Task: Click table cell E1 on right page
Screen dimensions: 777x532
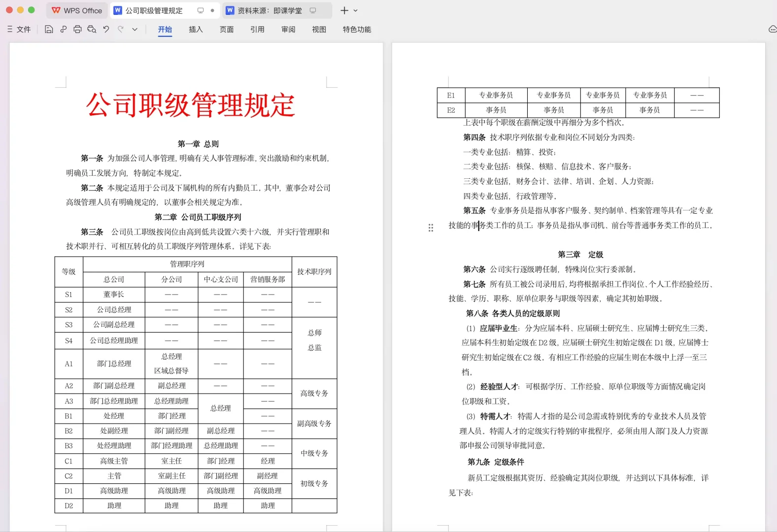Action: pyautogui.click(x=451, y=96)
